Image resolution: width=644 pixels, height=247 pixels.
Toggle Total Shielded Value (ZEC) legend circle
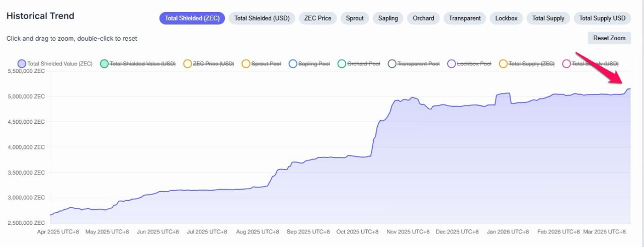point(22,64)
